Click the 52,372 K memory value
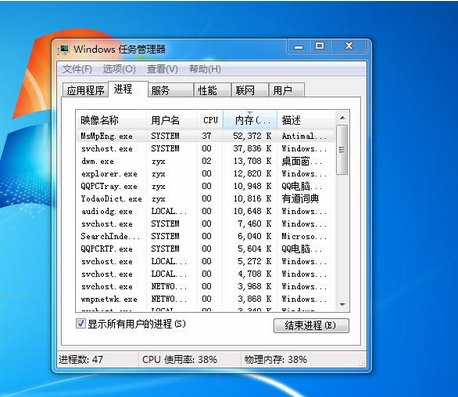 click(252, 136)
